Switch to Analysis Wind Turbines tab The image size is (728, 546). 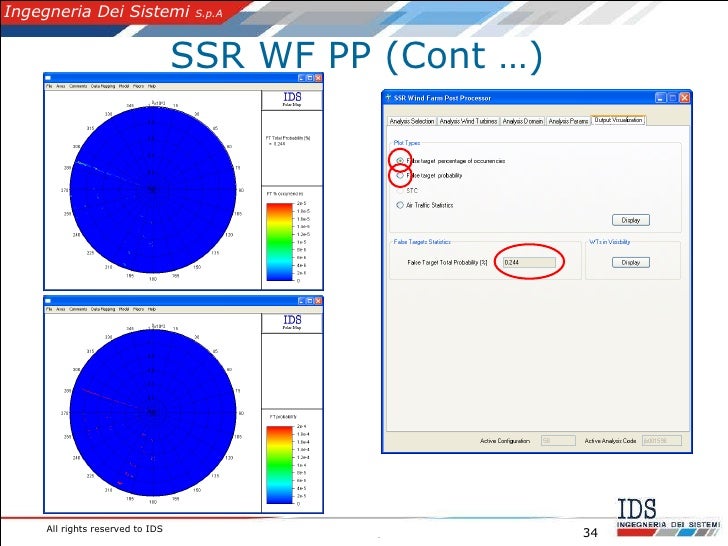pyautogui.click(x=468, y=121)
